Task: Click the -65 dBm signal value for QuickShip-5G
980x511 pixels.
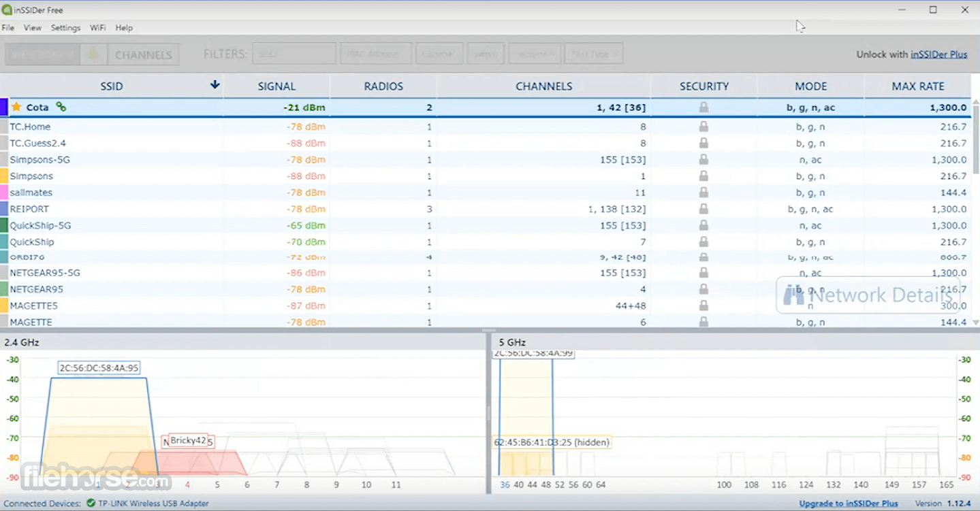Action: click(304, 225)
